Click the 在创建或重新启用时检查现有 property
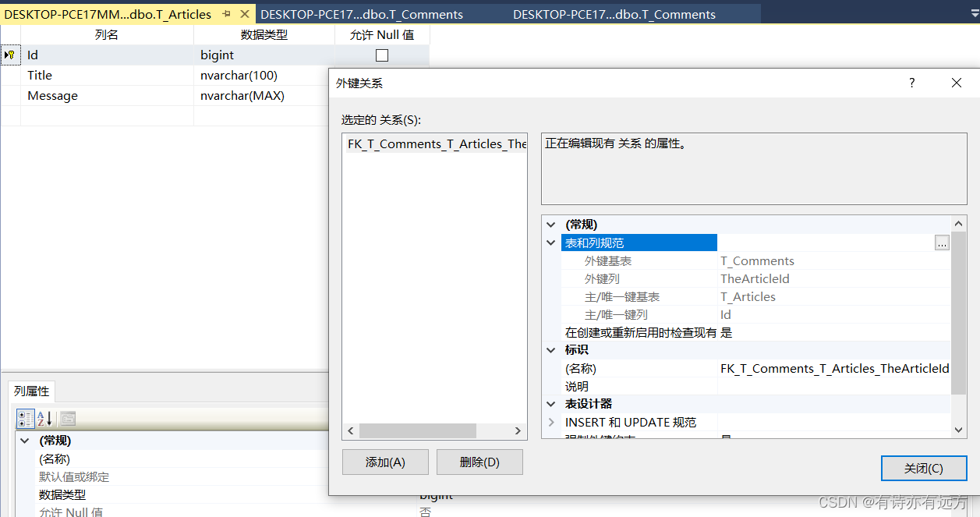 click(755, 333)
